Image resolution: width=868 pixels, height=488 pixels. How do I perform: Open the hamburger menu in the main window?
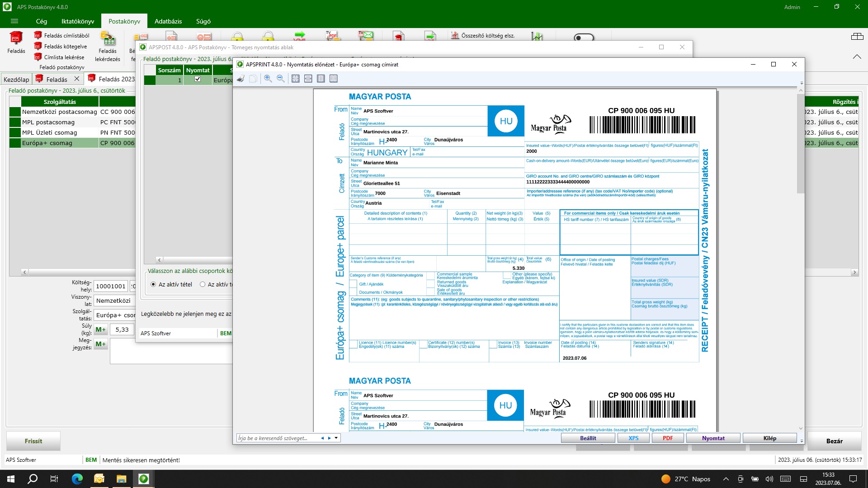click(x=14, y=21)
